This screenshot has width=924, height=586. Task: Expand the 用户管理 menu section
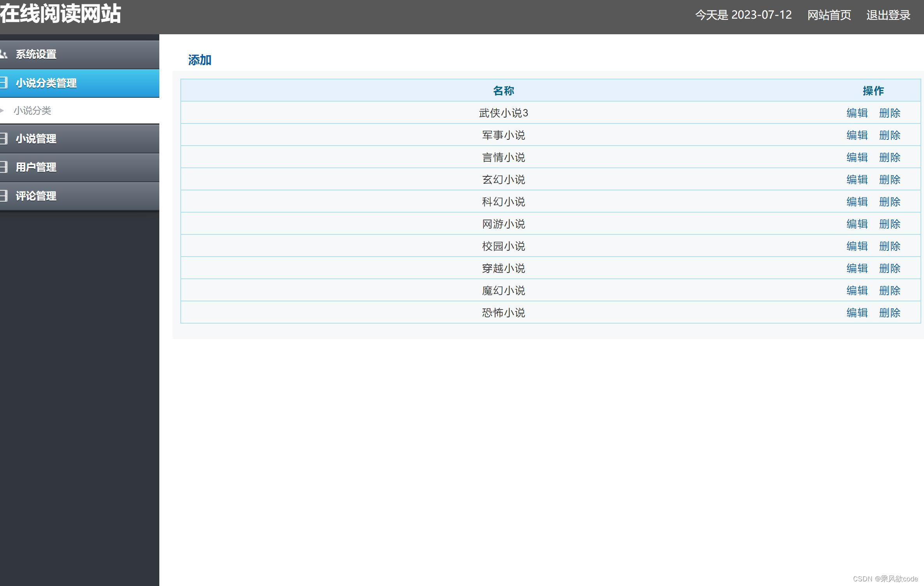36,167
